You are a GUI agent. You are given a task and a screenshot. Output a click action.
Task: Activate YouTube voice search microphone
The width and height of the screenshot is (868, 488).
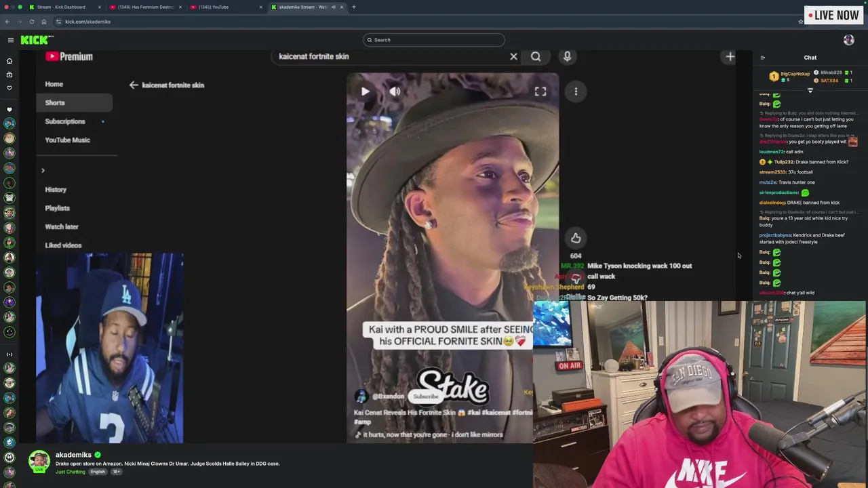[x=567, y=56]
